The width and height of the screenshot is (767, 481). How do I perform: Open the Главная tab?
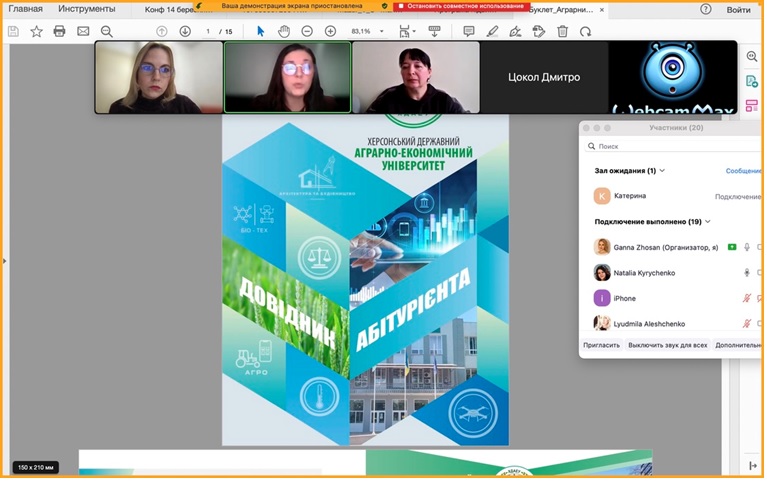25,9
